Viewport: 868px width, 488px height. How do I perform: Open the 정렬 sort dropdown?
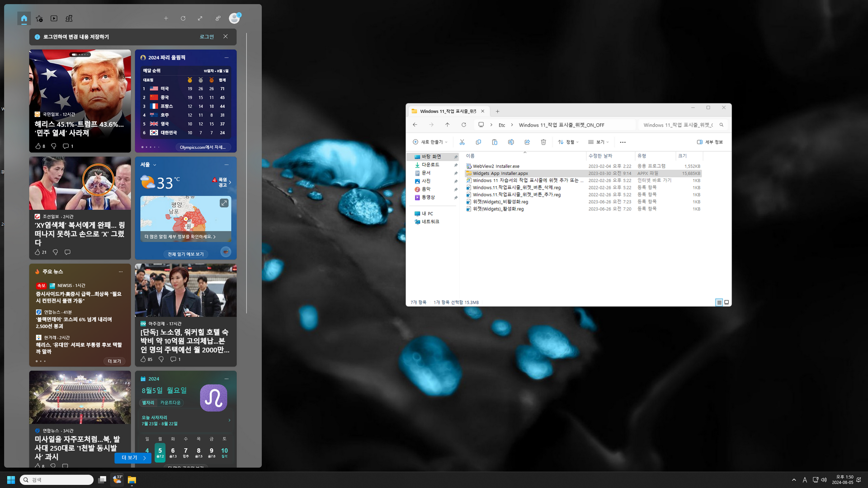pos(568,142)
